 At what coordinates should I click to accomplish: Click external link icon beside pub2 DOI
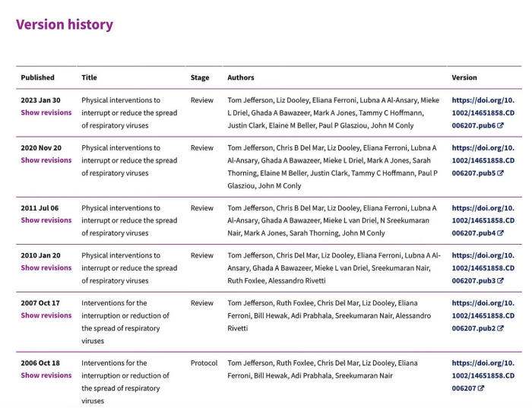tap(500, 328)
